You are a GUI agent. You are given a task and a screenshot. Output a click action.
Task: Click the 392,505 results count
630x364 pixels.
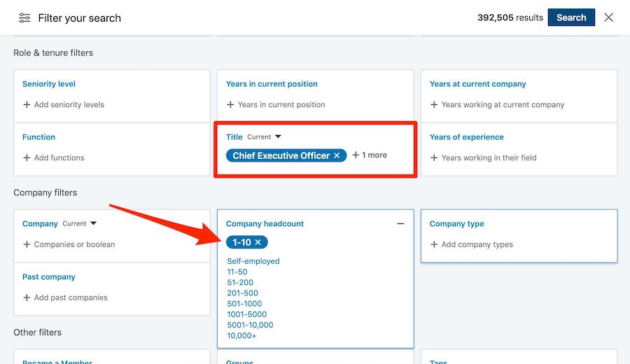click(x=510, y=17)
